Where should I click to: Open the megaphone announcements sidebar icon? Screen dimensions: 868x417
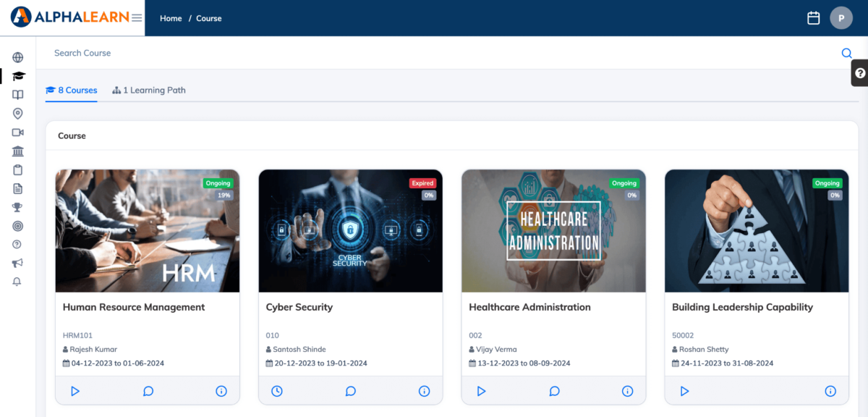tap(18, 263)
